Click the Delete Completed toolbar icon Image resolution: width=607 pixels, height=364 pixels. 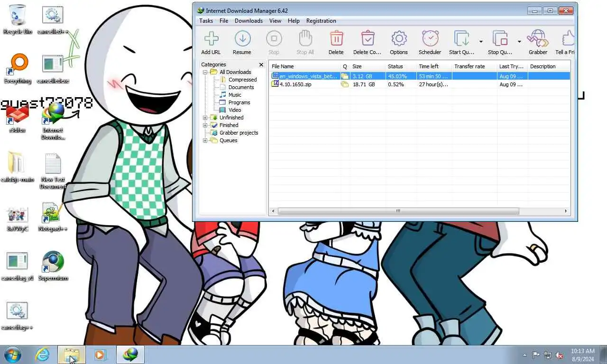pos(368,39)
